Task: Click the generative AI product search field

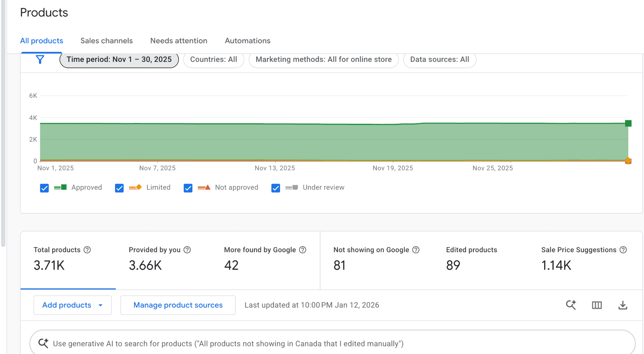Action: click(x=228, y=344)
